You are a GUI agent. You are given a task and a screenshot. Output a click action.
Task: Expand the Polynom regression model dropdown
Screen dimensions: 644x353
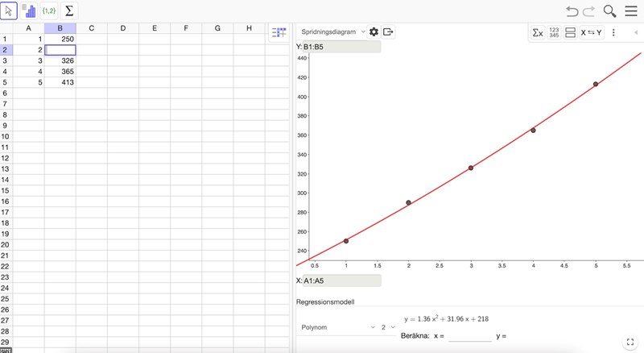(338, 327)
